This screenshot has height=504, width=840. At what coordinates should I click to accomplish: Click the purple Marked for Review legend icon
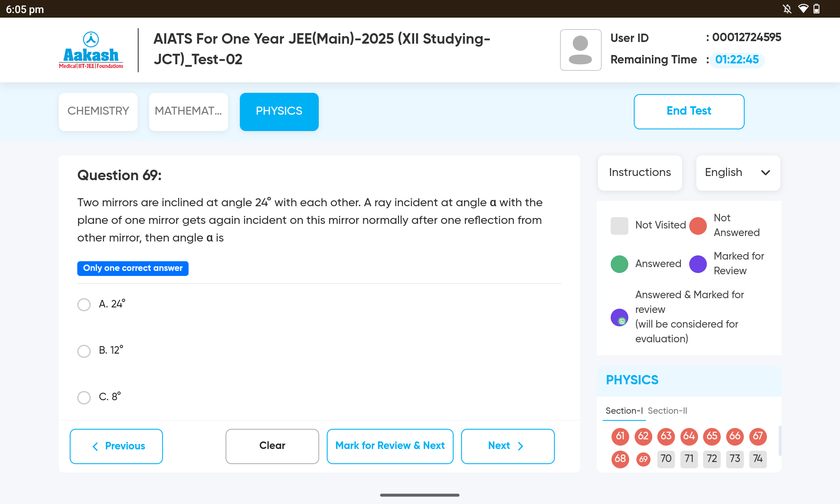click(x=698, y=264)
